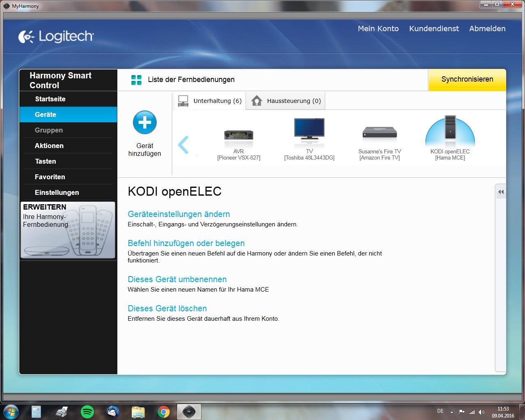Collapse the side panel with double arrow
The width and height of the screenshot is (525, 420).
click(501, 192)
